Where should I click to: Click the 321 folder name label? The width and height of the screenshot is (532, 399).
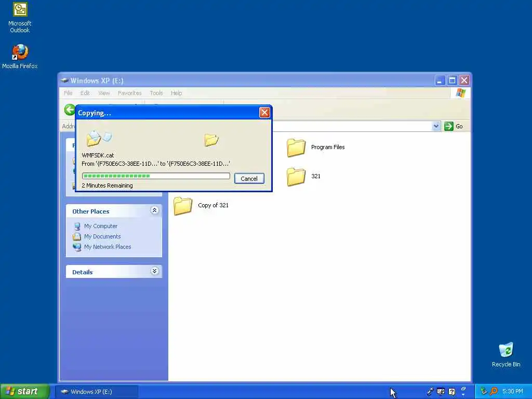[x=315, y=177]
